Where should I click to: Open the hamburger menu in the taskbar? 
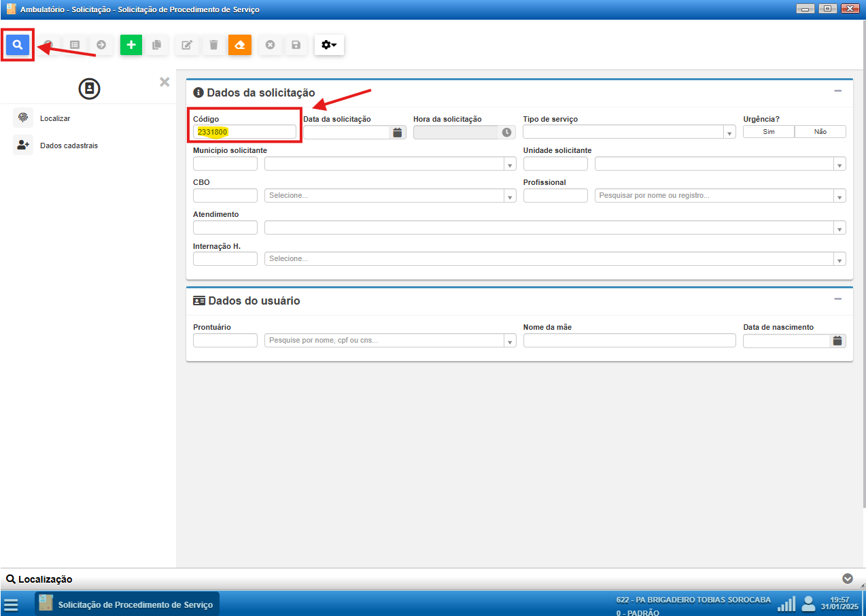[x=11, y=604]
